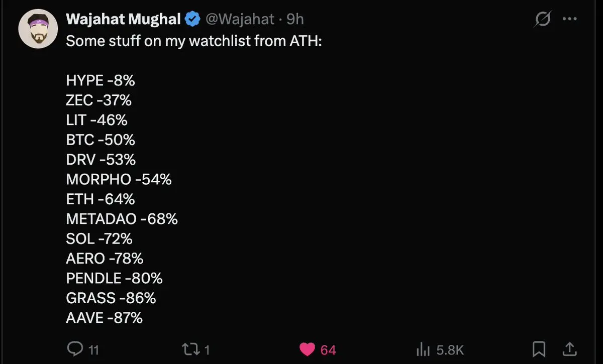This screenshot has height=364, width=603.
Task: Click the AAVE -87% line
Action: click(105, 318)
